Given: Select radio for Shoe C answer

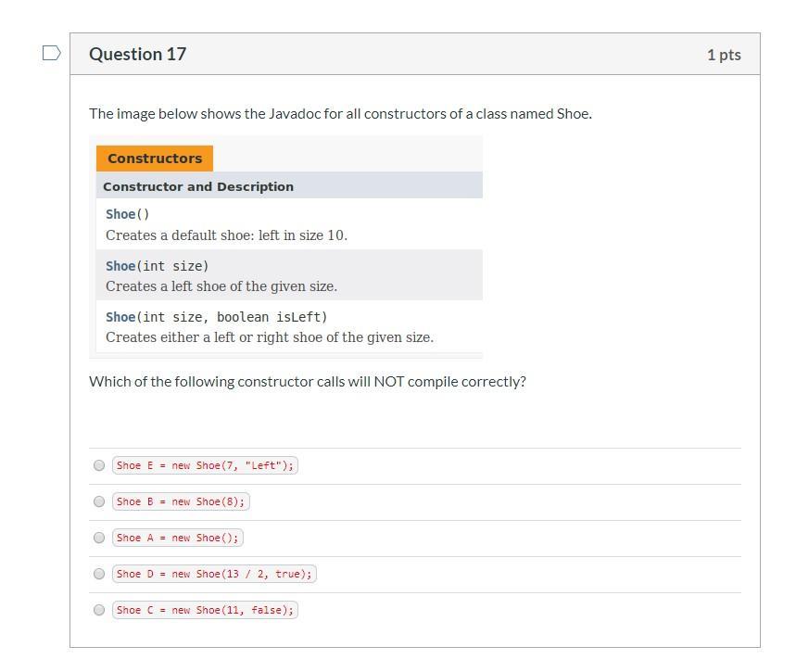Looking at the screenshot, I should point(99,610).
